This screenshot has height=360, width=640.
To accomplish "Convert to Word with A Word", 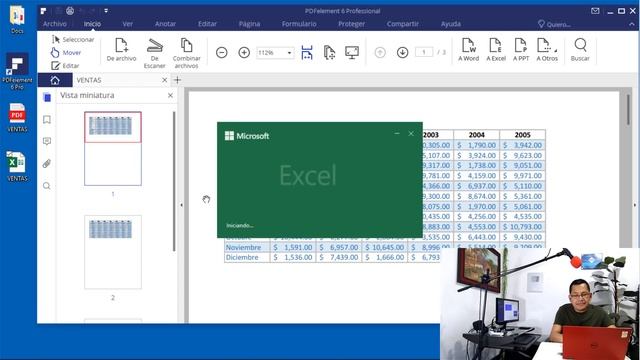I will 468,50.
